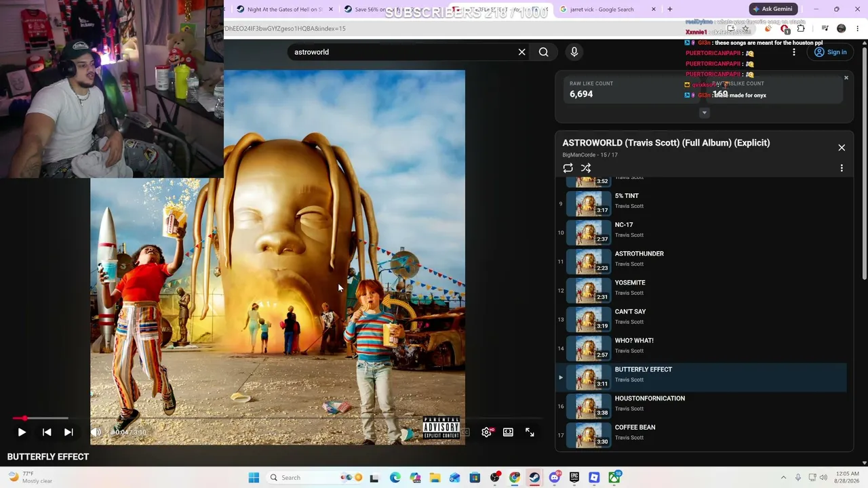Image resolution: width=868 pixels, height=488 pixels.
Task: Click the Ask Gemini button
Action: click(x=772, y=9)
